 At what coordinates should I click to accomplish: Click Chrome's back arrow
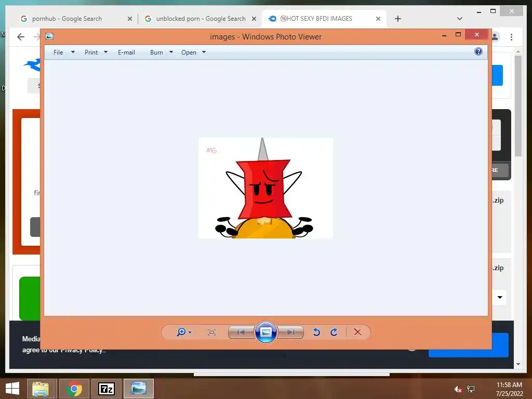(x=21, y=37)
